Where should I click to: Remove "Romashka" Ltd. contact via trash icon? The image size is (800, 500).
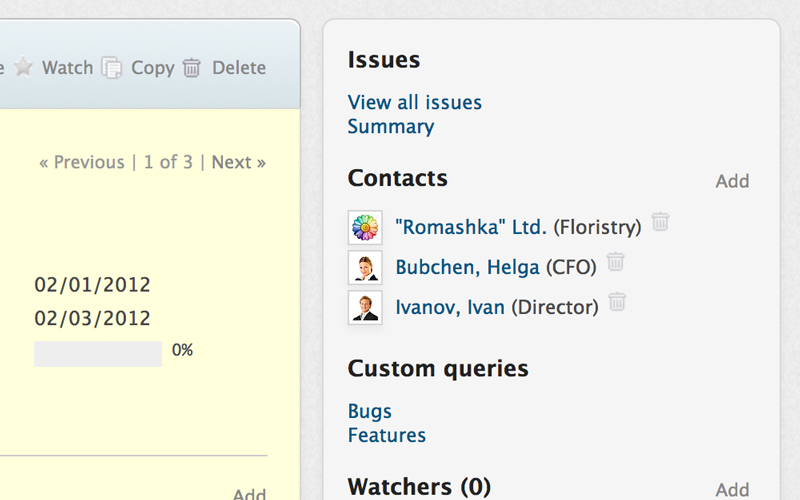coord(660,222)
